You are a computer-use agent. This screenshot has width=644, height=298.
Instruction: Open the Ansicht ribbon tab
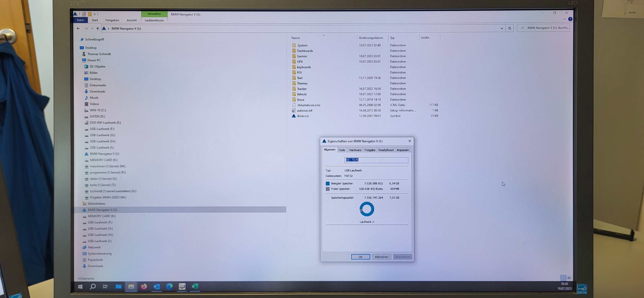coord(131,20)
